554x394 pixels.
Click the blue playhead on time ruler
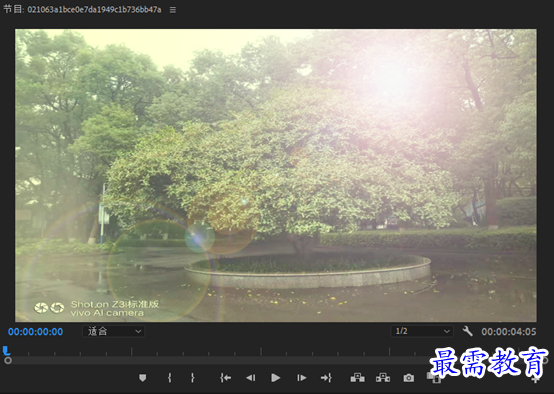6,351
